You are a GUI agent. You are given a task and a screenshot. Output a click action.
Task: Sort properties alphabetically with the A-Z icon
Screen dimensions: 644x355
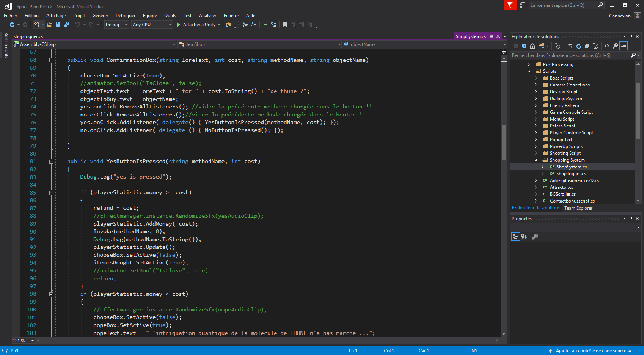point(524,237)
